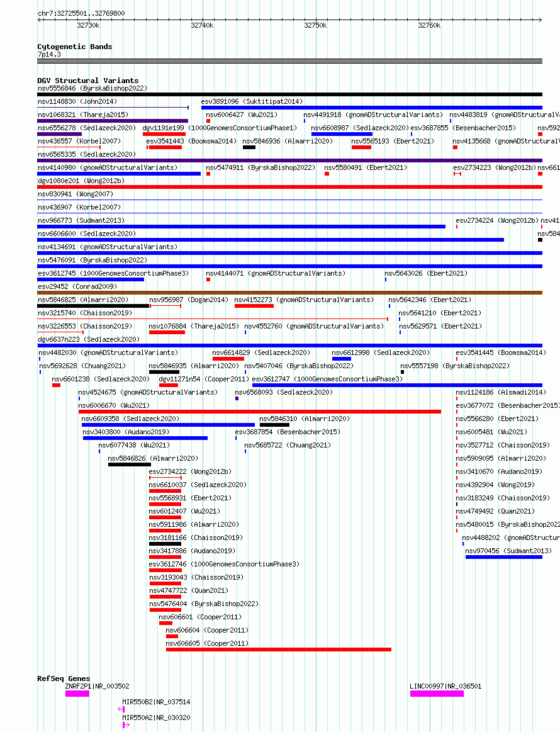Viewport: 560px width, 732px height.
Task: Click the nsv4140980 blue variant bar
Action: (119, 174)
